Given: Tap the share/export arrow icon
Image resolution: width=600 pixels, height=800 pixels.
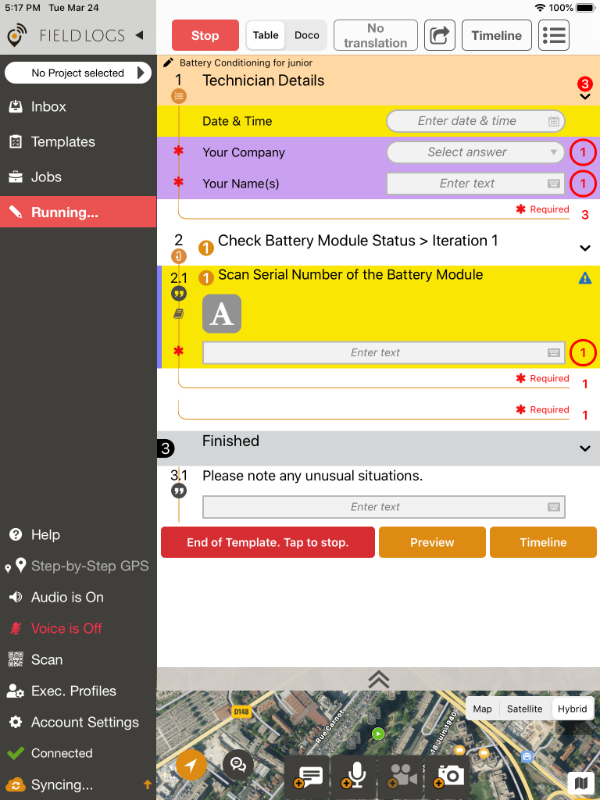Looking at the screenshot, I should (x=440, y=35).
